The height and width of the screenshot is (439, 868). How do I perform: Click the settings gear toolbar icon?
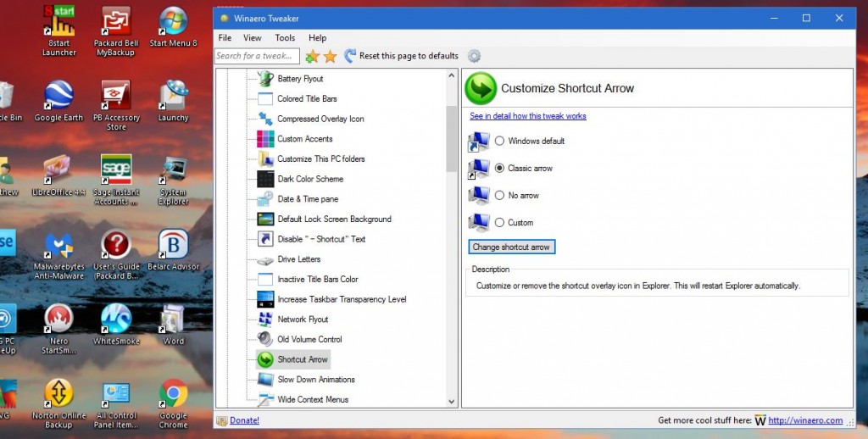pos(474,56)
